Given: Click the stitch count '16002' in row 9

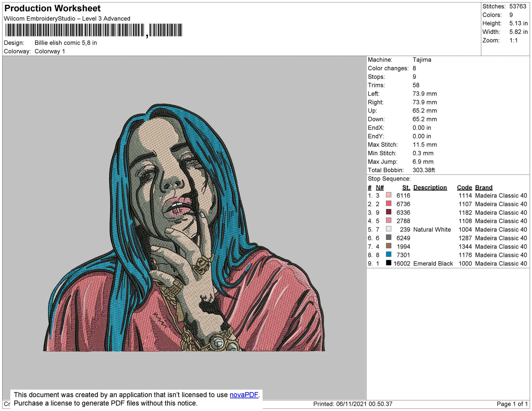Looking at the screenshot, I should point(402,263).
